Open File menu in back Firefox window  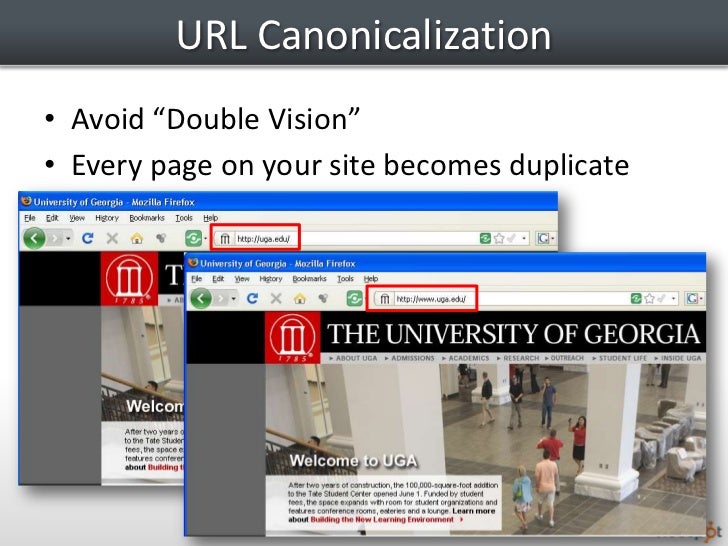30,218
